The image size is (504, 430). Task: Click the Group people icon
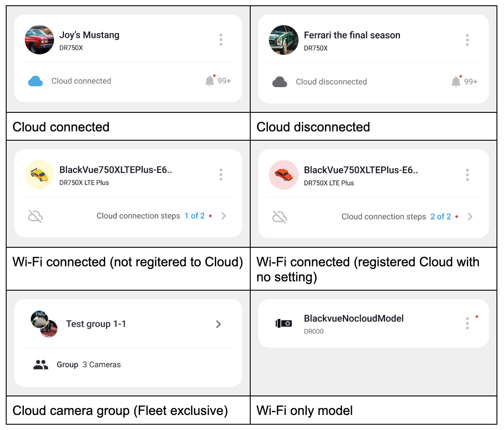[41, 365]
